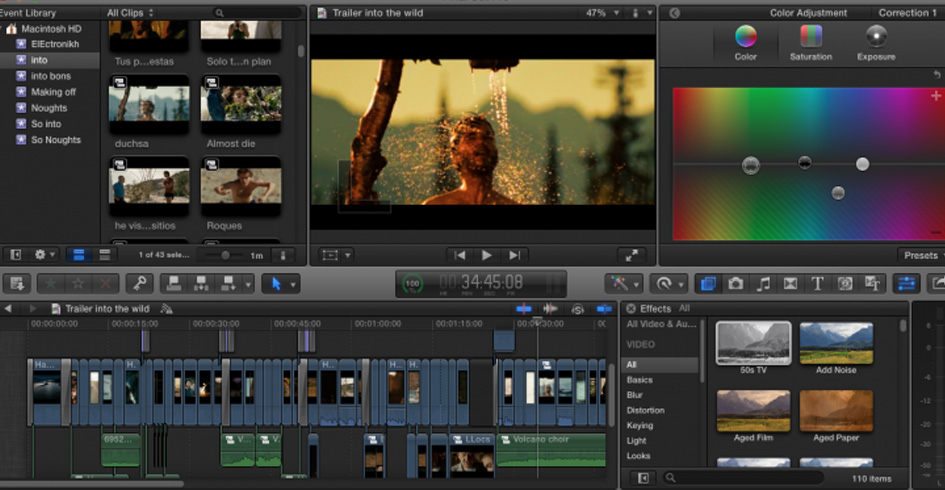The image size is (945, 490).
Task: Select the Keying effects category
Action: [639, 426]
